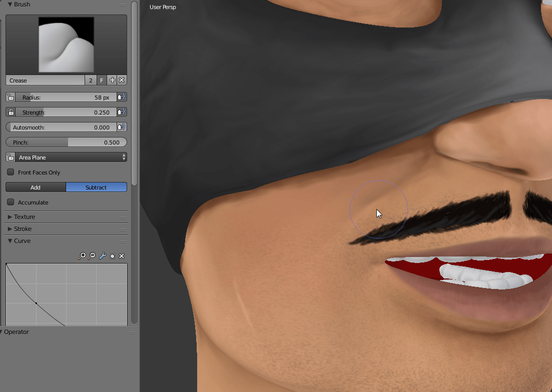
Task: Toggle curve clipping options dot icon
Action: pyautogui.click(x=112, y=256)
